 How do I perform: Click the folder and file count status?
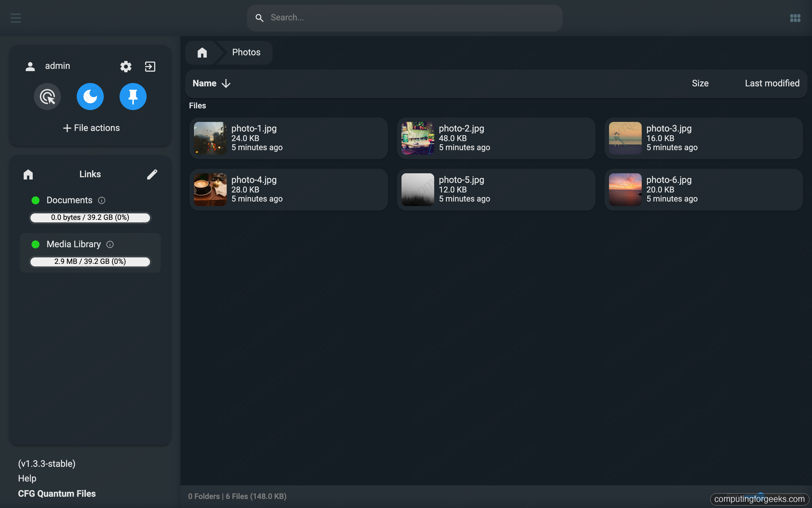click(237, 497)
